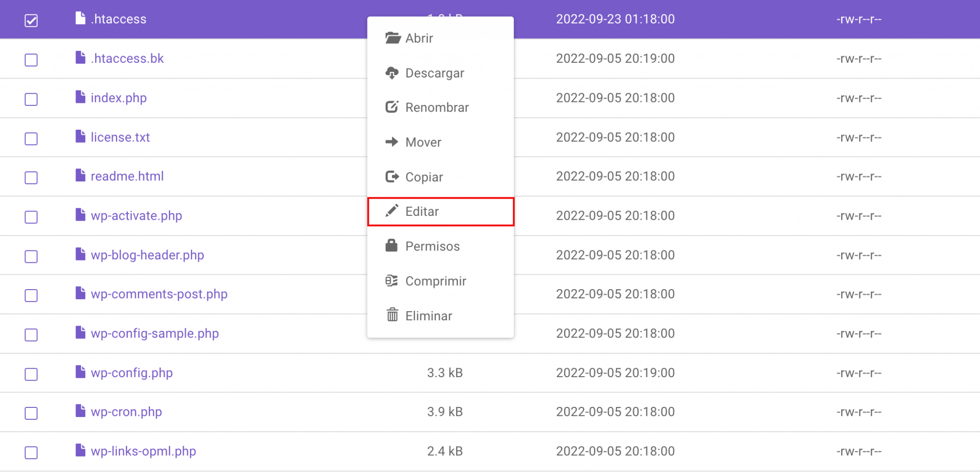The image size is (980, 472).
Task: Click the file icon next to wp-config.php
Action: point(80,372)
